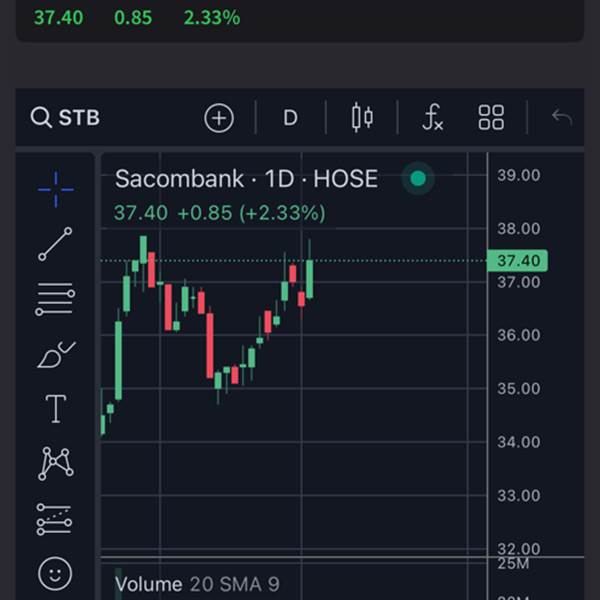Click the +0.85 (+2.33%) change in chart legend
Screen dimensions: 600x600
(x=252, y=213)
